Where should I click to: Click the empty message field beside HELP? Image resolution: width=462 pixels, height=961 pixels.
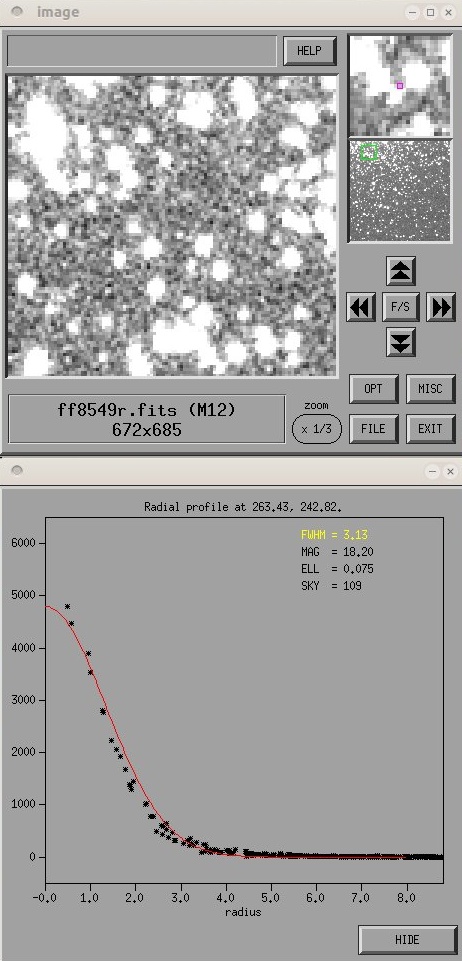[x=142, y=51]
